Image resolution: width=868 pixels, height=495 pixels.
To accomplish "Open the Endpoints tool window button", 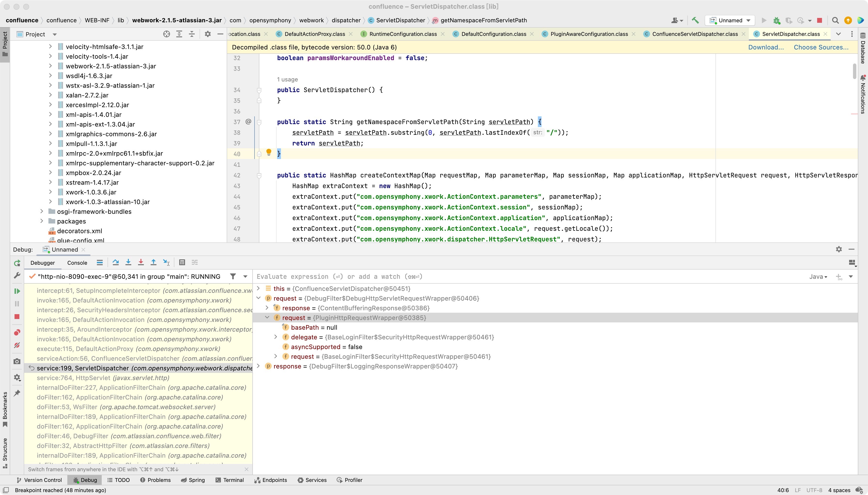I will click(x=271, y=480).
